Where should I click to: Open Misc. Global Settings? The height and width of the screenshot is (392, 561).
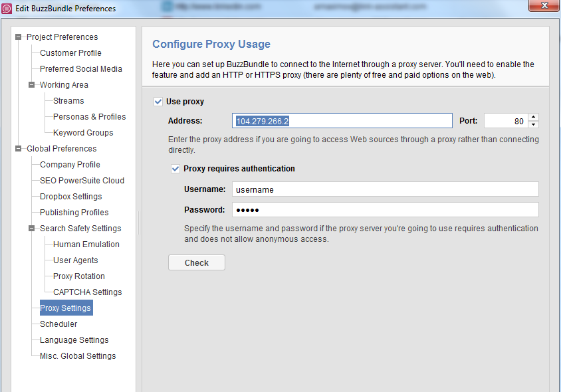(78, 356)
